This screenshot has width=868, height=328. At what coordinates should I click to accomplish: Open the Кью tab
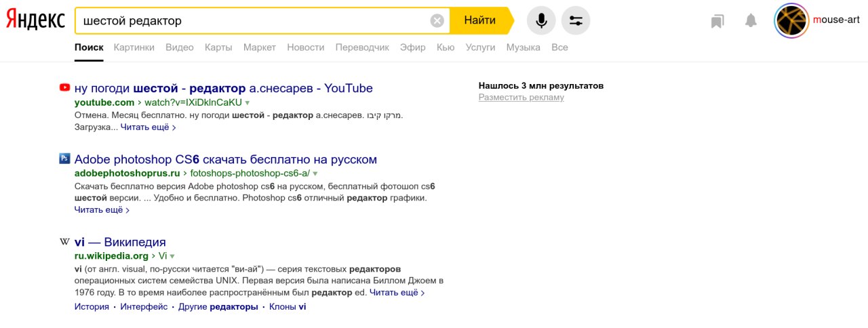pyautogui.click(x=446, y=47)
